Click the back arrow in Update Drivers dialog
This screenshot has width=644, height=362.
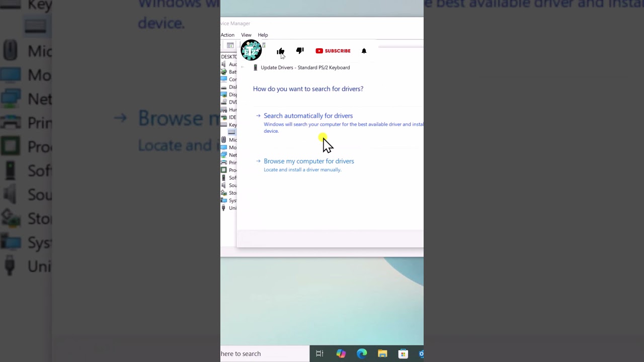(243, 67)
